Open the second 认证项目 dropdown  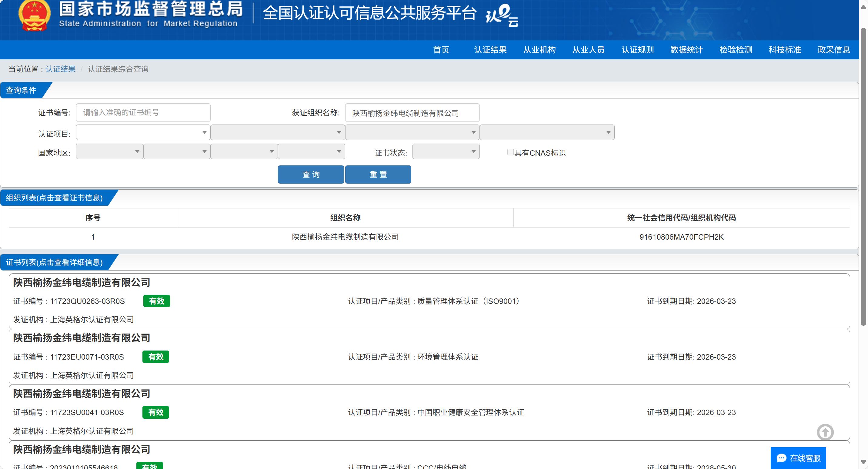click(x=278, y=132)
